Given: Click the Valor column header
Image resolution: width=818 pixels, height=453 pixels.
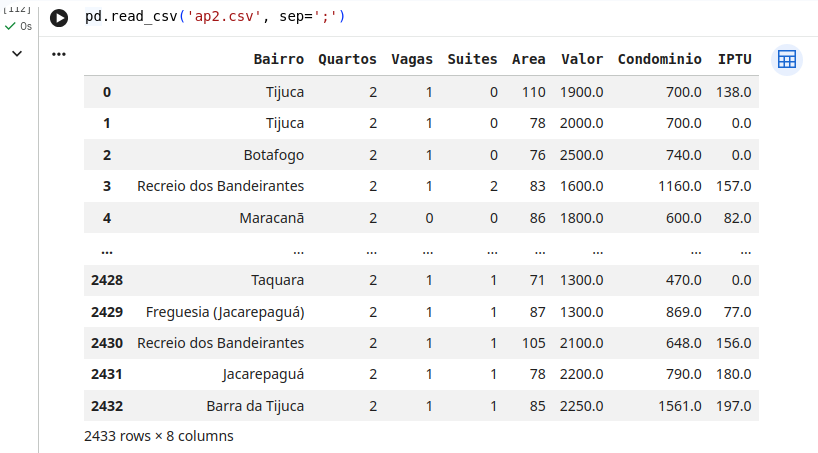Looking at the screenshot, I should point(582,59).
